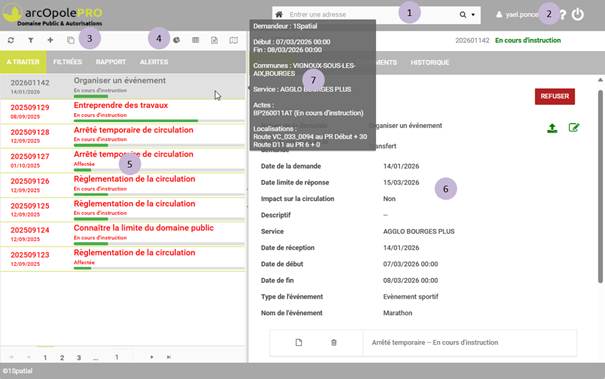Select request 202509125 Réglementation de la circulation
The height and width of the screenshot is (379, 605).
click(123, 210)
